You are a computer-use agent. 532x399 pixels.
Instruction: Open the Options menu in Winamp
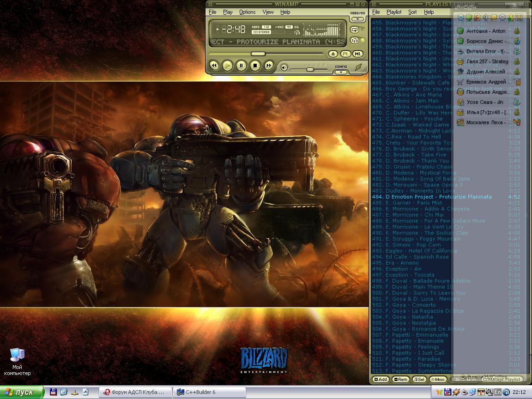click(247, 12)
